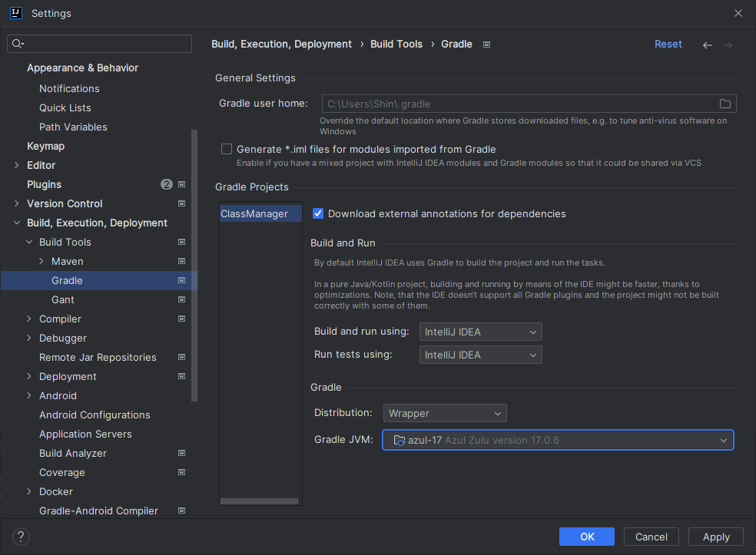The image size is (756, 555).
Task: Focus the settings search field
Action: tap(99, 44)
